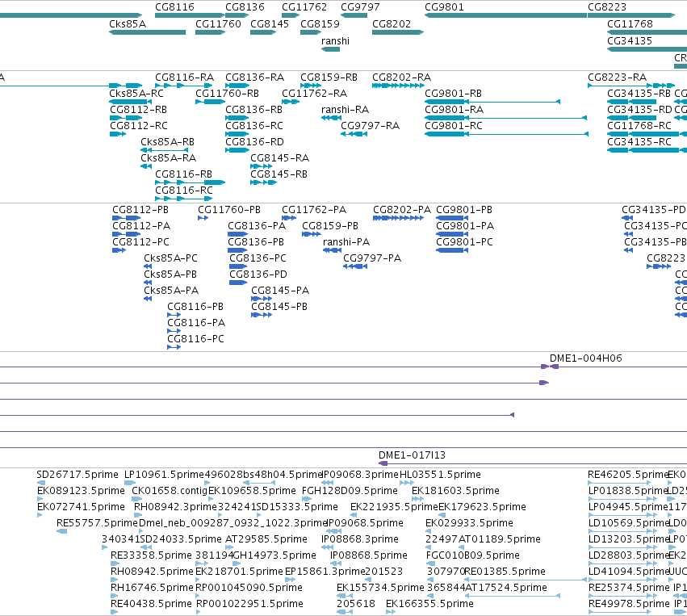The height and width of the screenshot is (616, 687).
Task: Select protein CG11760-PB label
Action: (229, 210)
